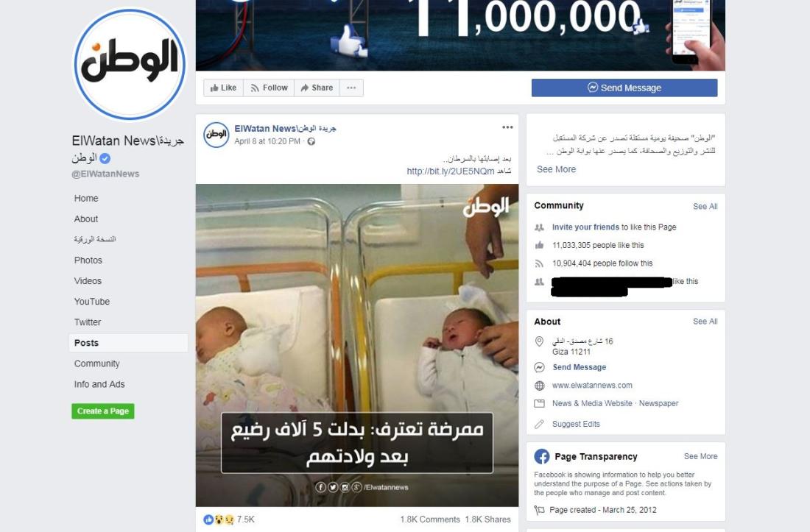This screenshot has width=810, height=532.
Task: Open the post's three-dot options menu
Action: tap(507, 127)
